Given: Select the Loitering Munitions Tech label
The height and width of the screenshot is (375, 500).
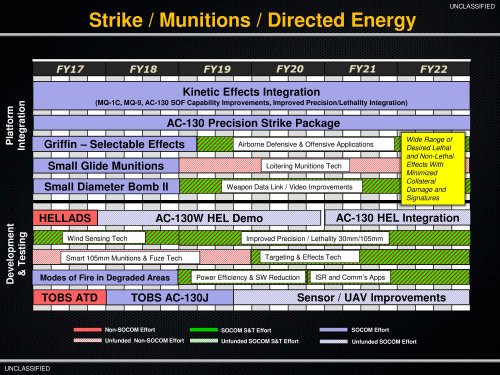Looking at the screenshot, I should pos(305,166).
